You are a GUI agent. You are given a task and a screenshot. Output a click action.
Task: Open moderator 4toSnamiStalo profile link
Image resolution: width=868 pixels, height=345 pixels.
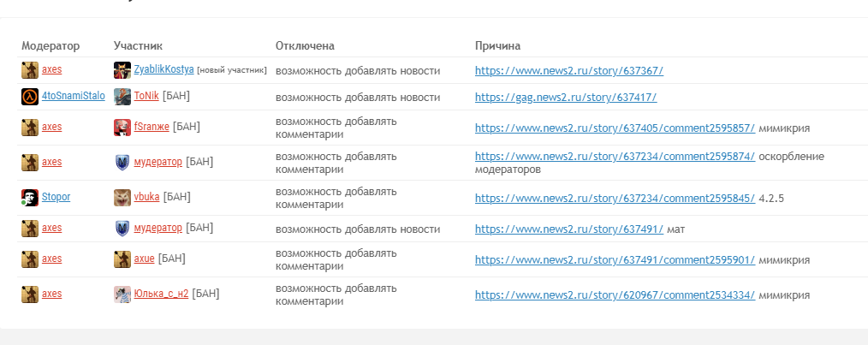(74, 96)
